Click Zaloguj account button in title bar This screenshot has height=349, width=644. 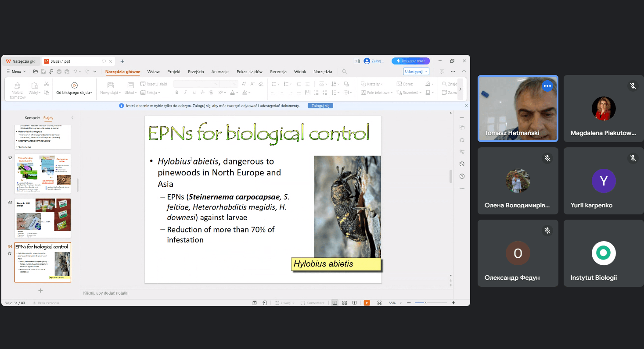coord(374,61)
